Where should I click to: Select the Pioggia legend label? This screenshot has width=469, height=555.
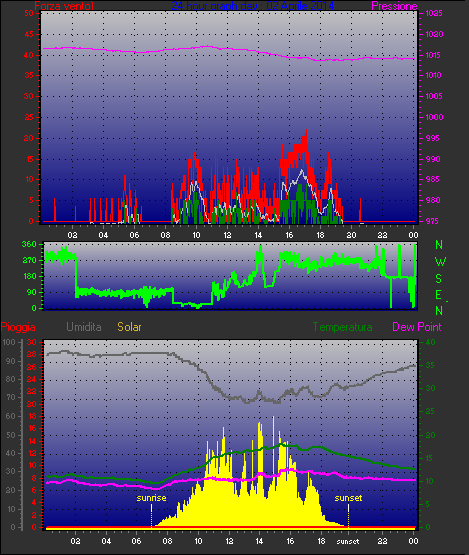[18, 327]
